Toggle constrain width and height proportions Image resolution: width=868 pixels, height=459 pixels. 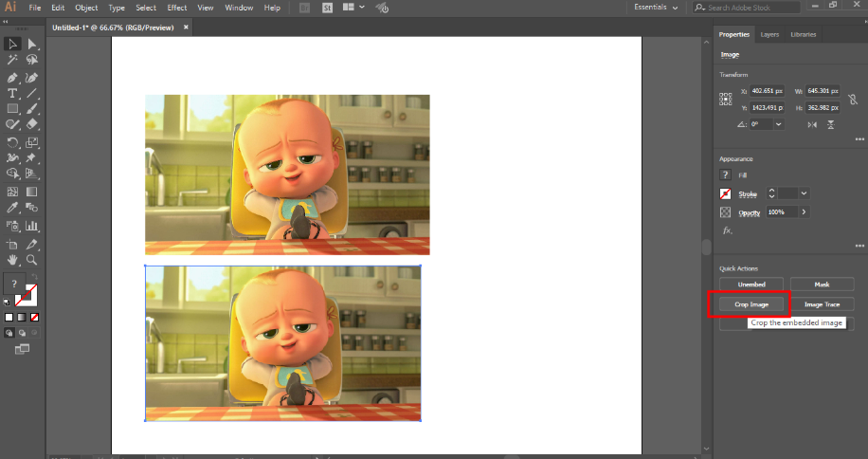(853, 100)
